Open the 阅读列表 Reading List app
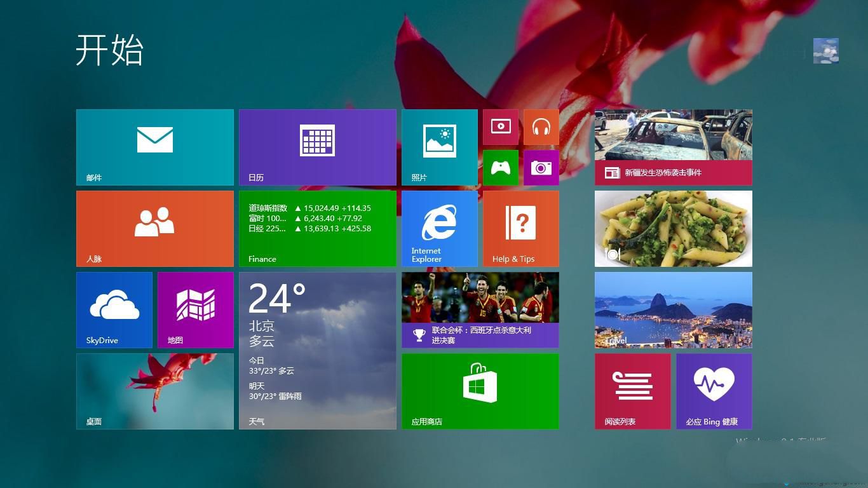This screenshot has width=868, height=488. pos(632,391)
